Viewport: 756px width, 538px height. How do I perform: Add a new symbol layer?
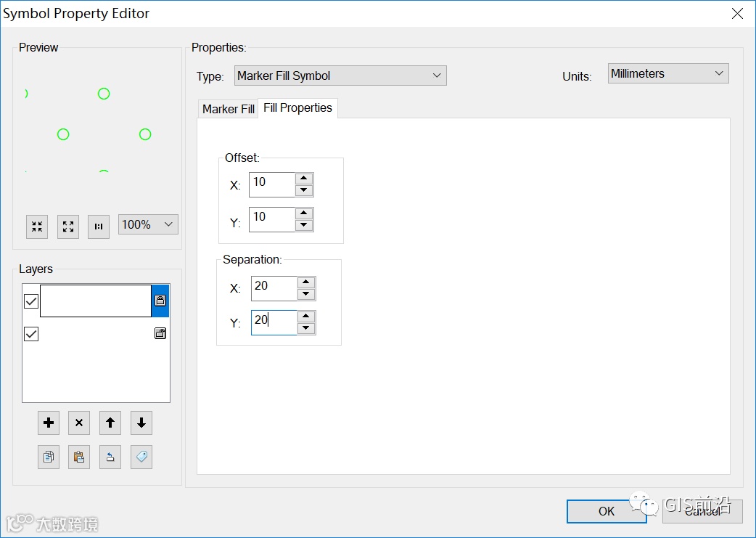(48, 423)
